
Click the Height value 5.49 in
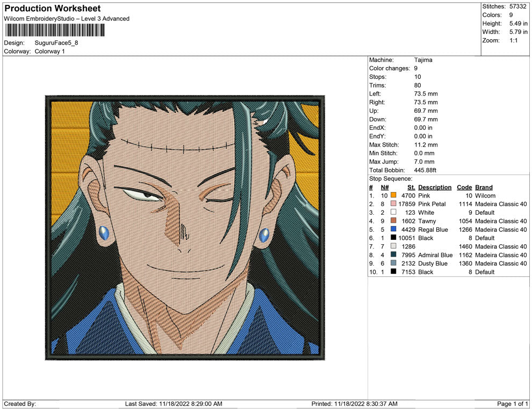(519, 24)
